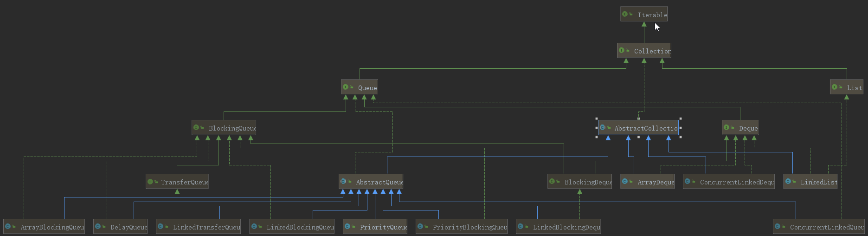Screen dimensions: 868x236
Task: Select the LinkedTransferQueue node
Action: point(199,227)
